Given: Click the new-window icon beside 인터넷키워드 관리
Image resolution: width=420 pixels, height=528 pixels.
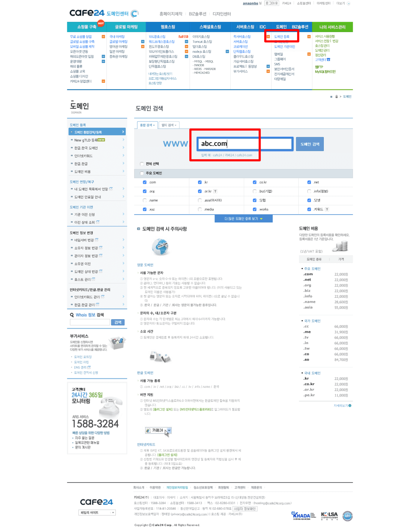Looking at the screenshot, I should [x=103, y=297].
